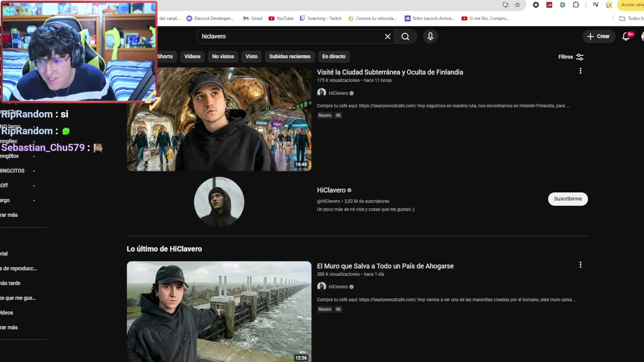Open the YouTube bookmark
644x362 pixels.
[281, 18]
